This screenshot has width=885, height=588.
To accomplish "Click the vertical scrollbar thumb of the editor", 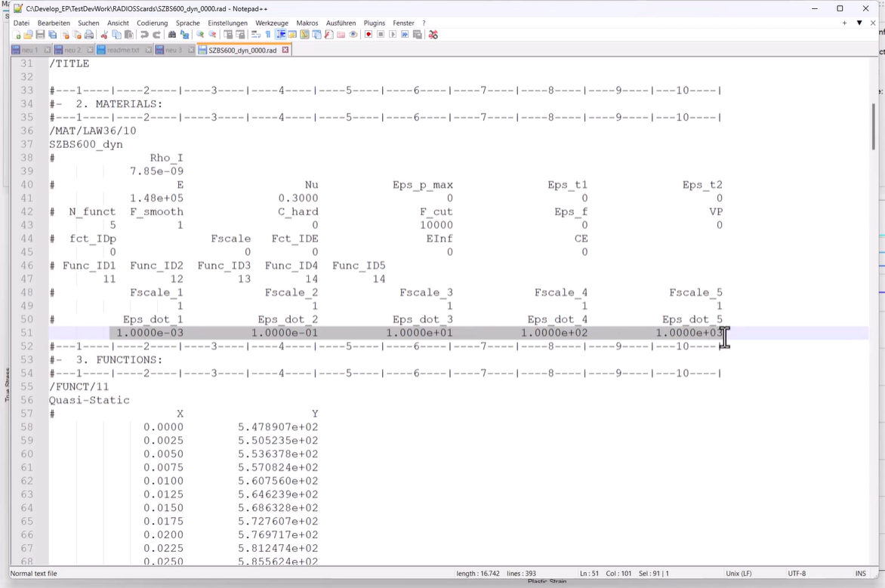I will (x=874, y=126).
